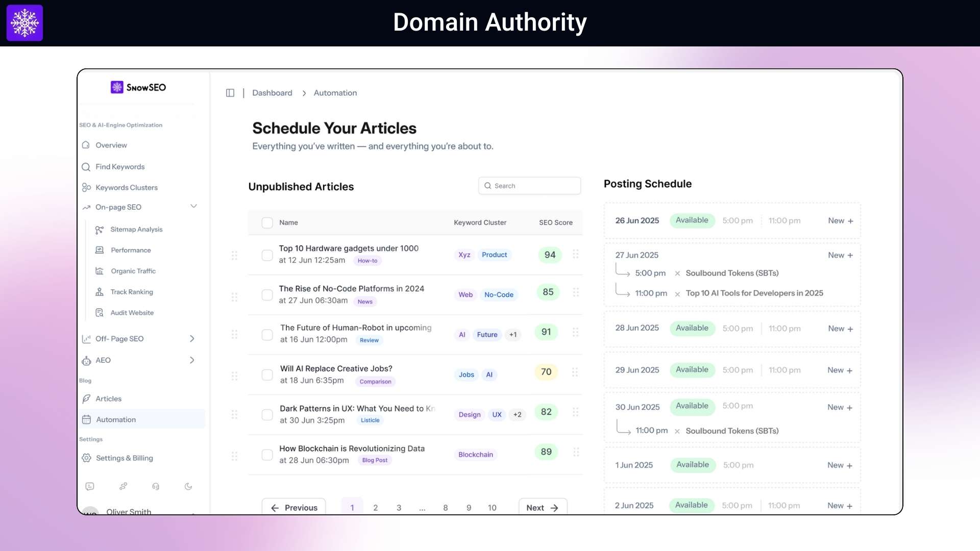Viewport: 980px width, 551px height.
Task: Navigate to Dashboard via the breadcrumb
Action: click(272, 92)
